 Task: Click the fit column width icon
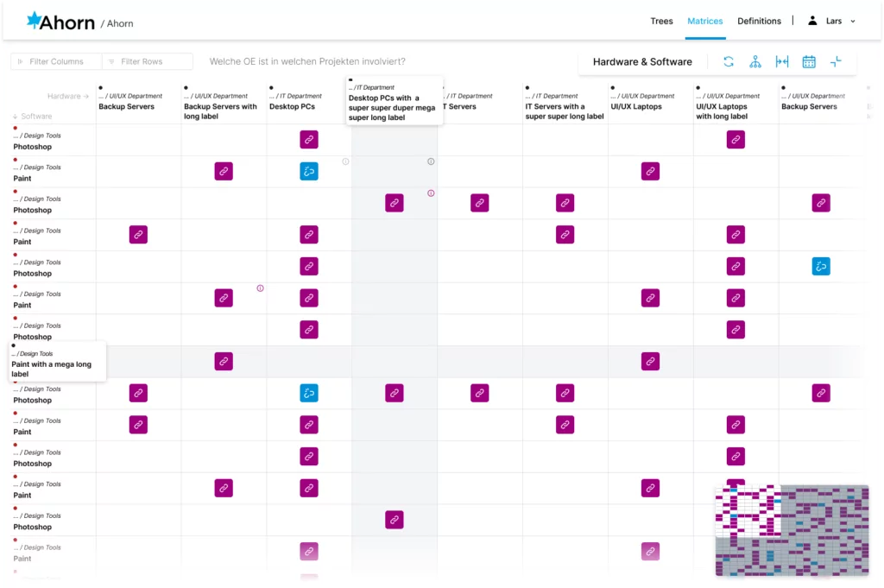[x=782, y=61]
